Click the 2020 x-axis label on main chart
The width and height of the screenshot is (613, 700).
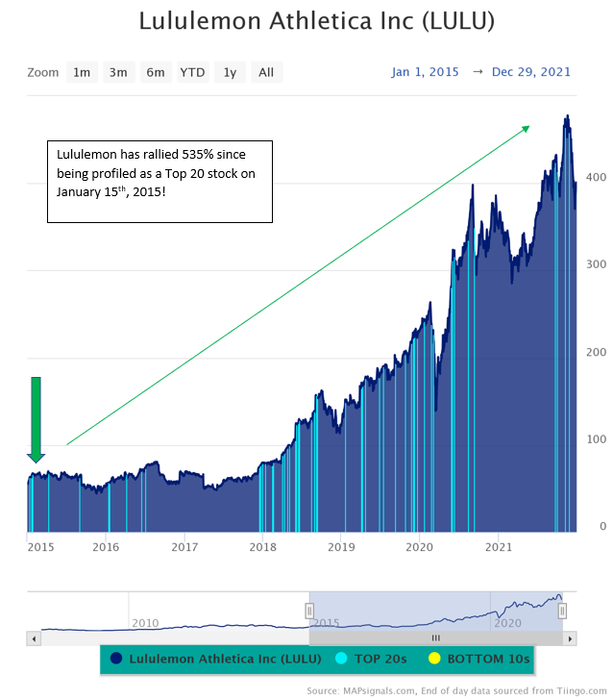419,547
